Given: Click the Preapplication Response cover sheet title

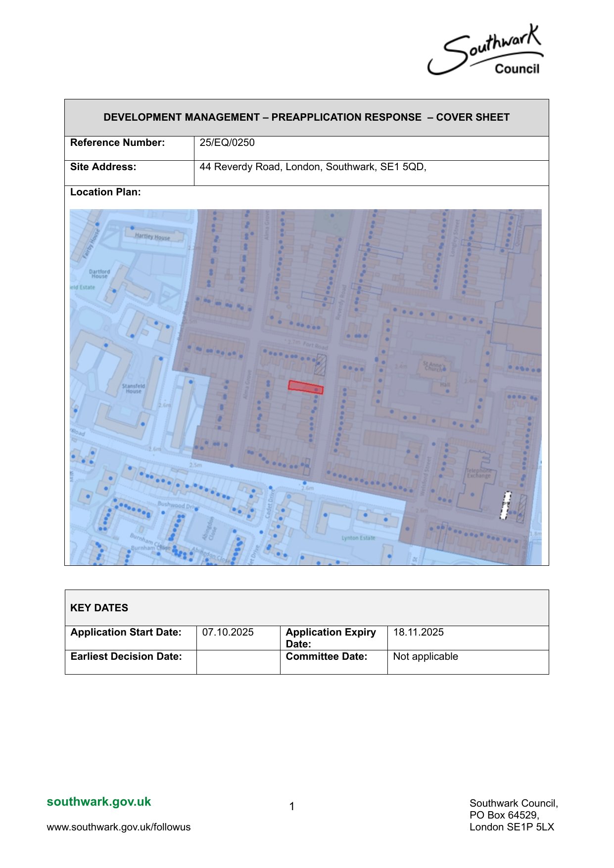Looking at the screenshot, I should (x=306, y=117).
